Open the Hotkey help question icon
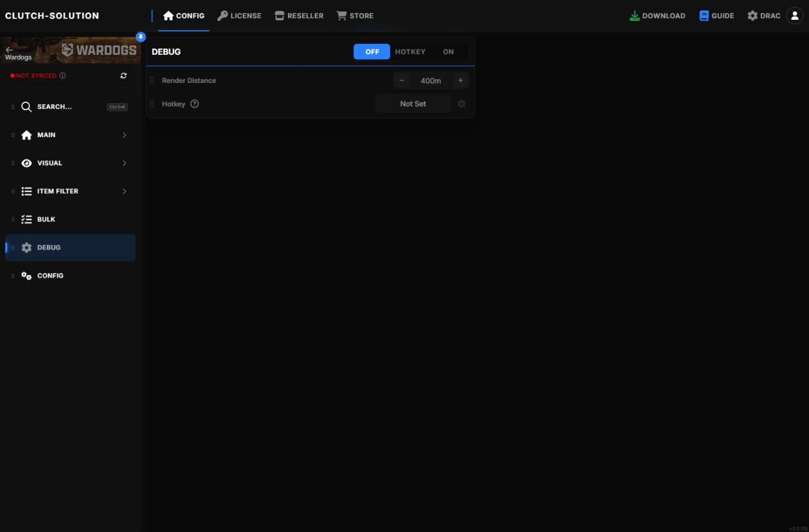 click(x=195, y=104)
